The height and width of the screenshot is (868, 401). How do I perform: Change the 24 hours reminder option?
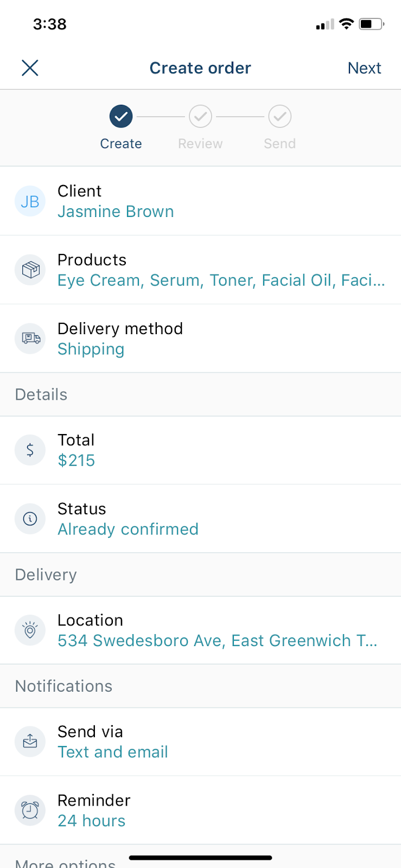(200, 810)
